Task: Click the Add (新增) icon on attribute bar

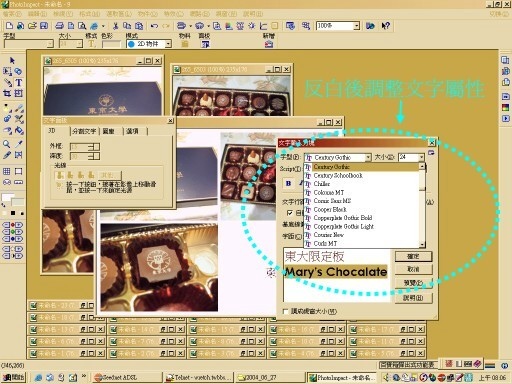Action: coord(269,44)
